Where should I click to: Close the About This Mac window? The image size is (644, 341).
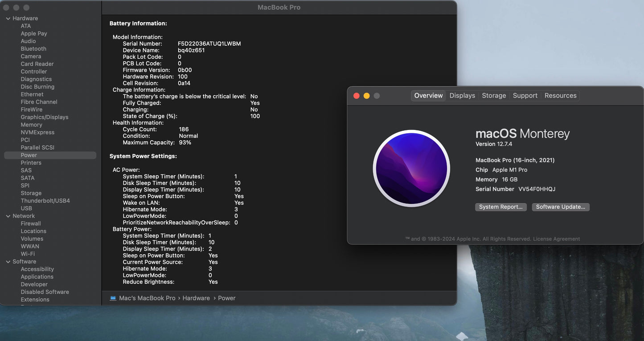pyautogui.click(x=356, y=96)
